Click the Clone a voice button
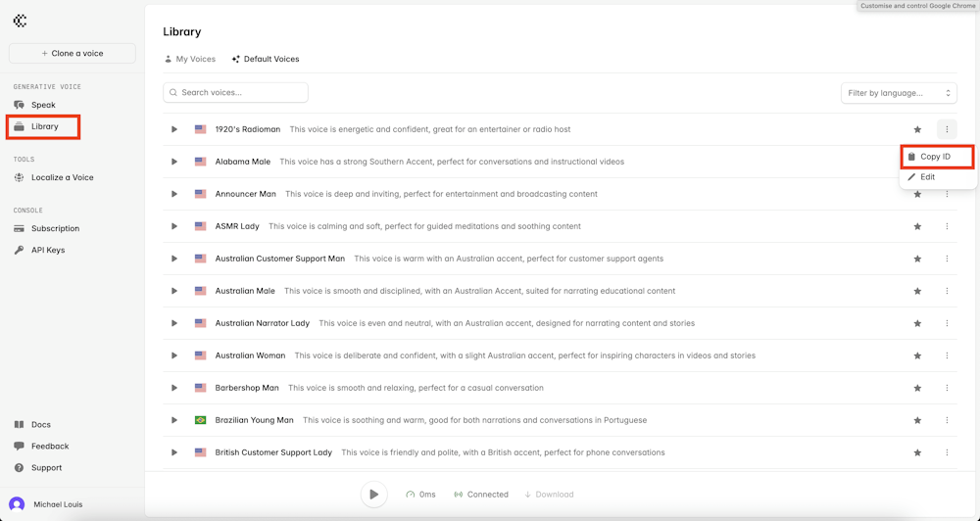The height and width of the screenshot is (521, 980). [73, 53]
